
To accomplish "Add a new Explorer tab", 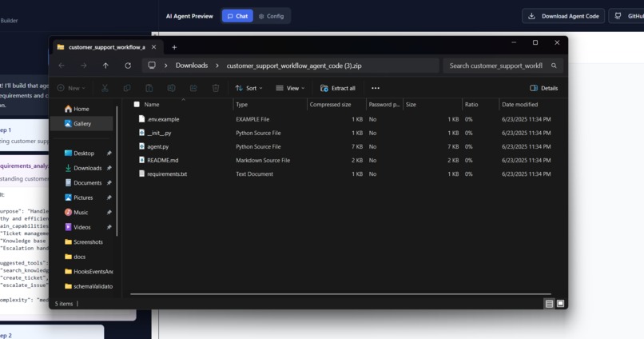I will click(x=174, y=47).
